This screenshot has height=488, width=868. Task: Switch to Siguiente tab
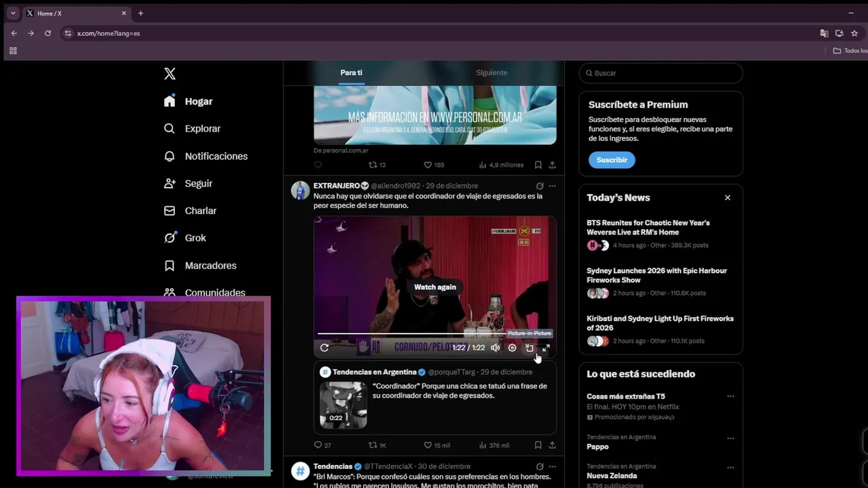pos(492,73)
